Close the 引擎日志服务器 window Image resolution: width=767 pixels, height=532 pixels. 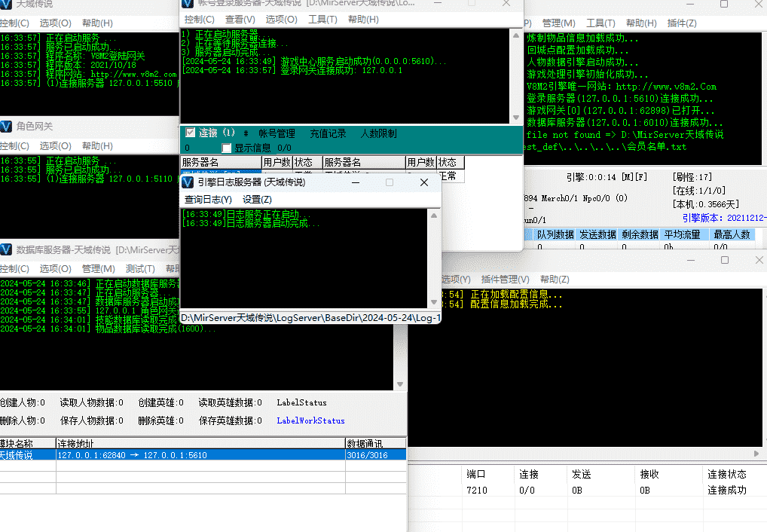click(x=424, y=182)
